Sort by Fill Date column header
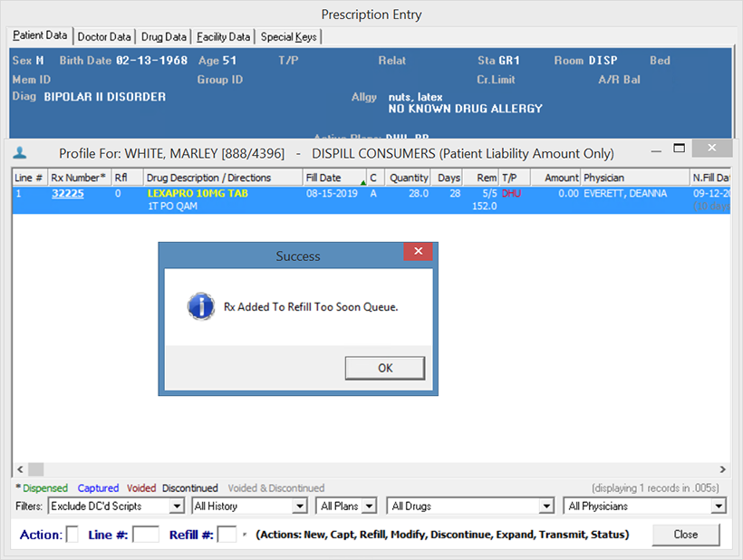The image size is (743, 560). 333,178
